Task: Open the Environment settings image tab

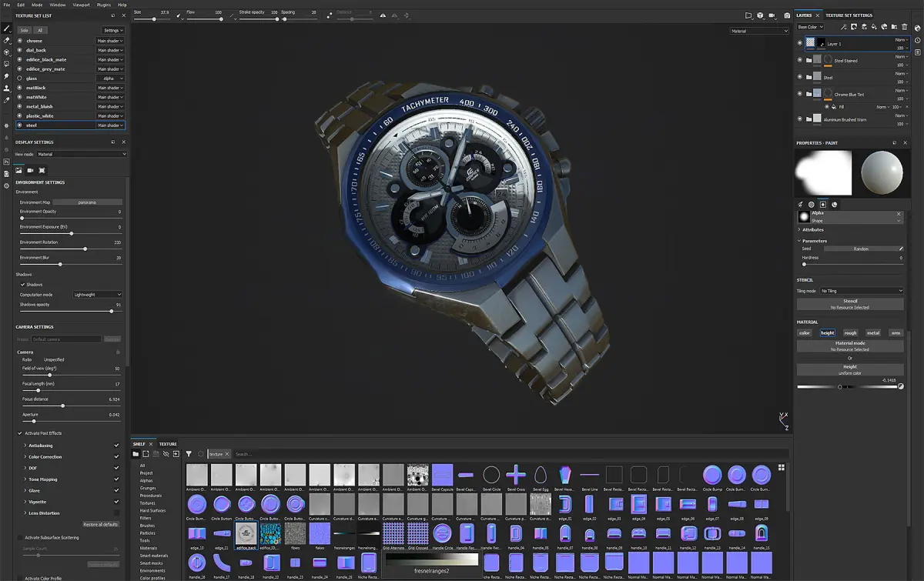Action: [x=19, y=170]
